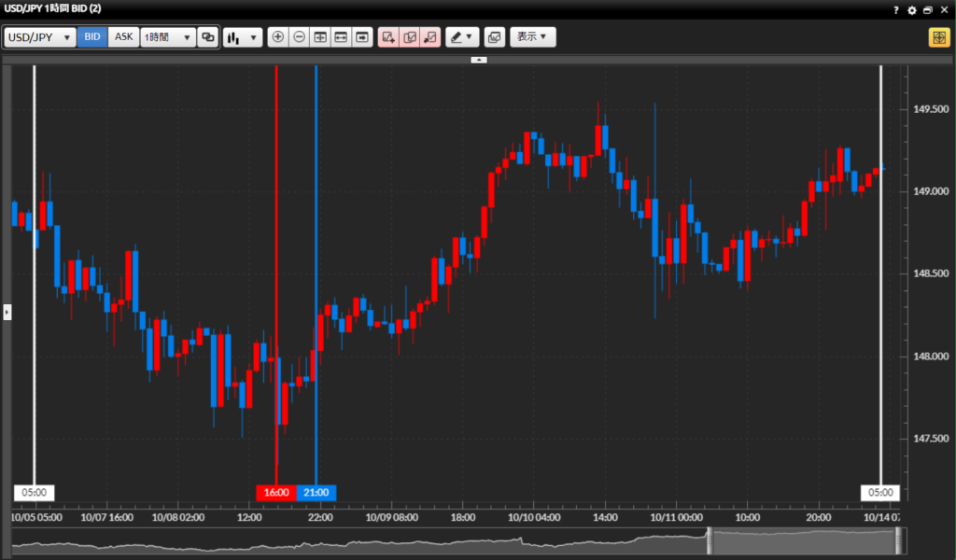Expand the candlestick chart type dropdown
The width and height of the screenshot is (956, 560).
click(x=243, y=37)
